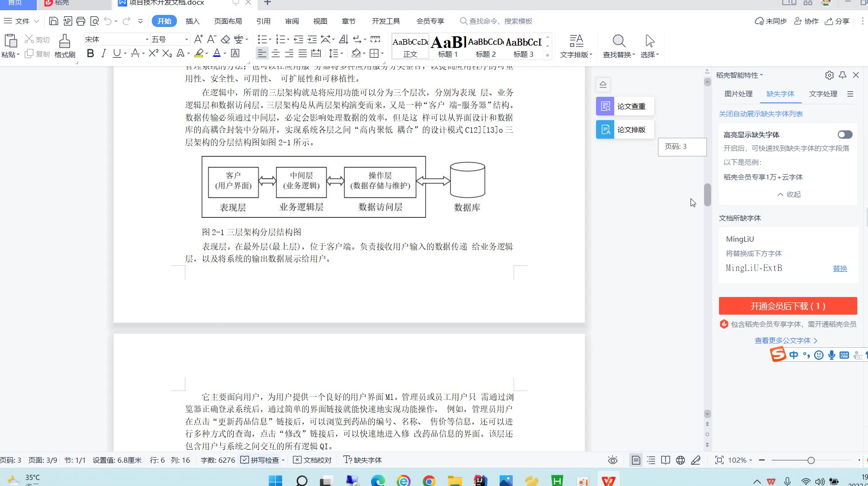Click the Save document icon

(x=54, y=21)
